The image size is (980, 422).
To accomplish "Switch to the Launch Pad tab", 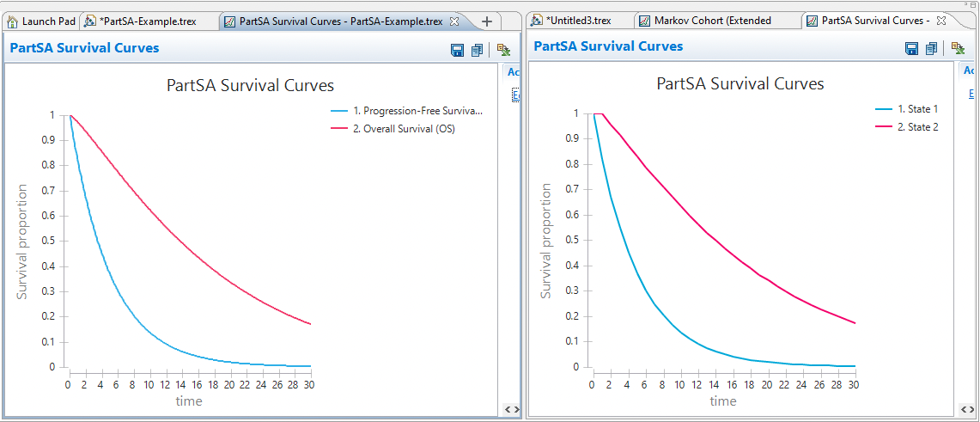I will click(41, 21).
